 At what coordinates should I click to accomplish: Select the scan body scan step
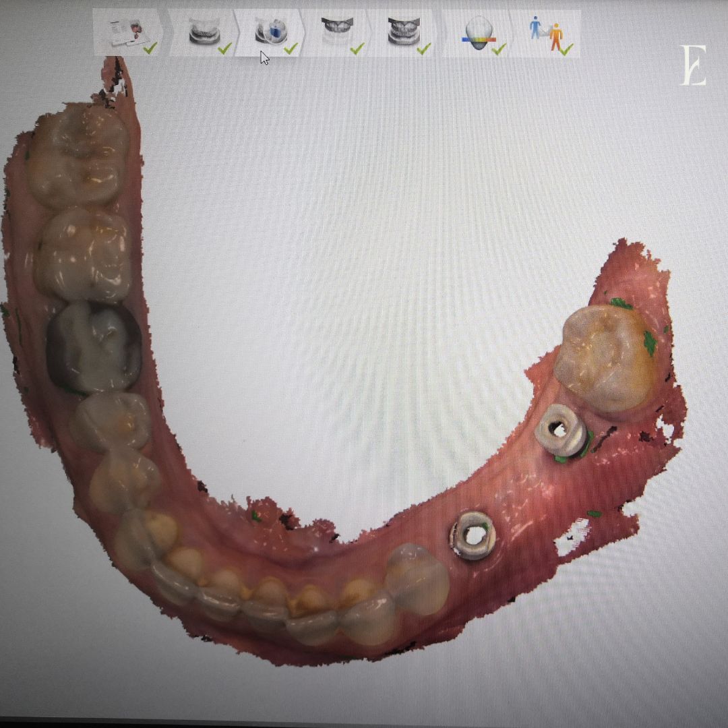(x=270, y=32)
